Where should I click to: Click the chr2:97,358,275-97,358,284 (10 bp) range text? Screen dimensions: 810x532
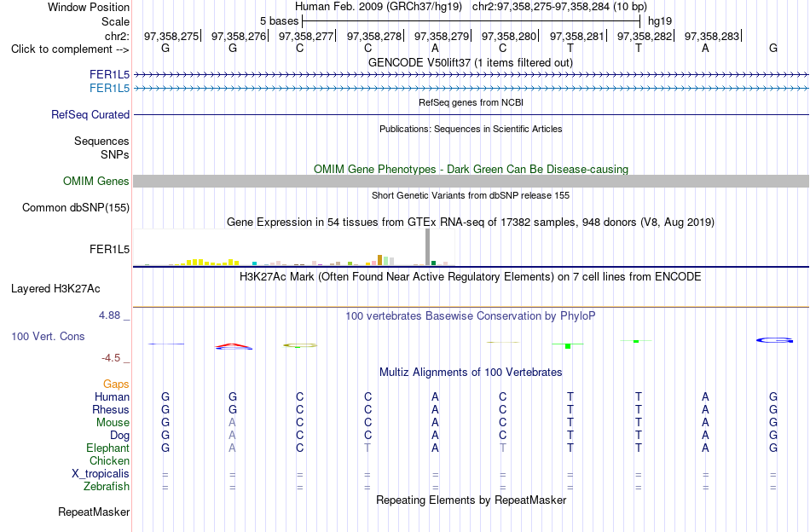pyautogui.click(x=559, y=7)
